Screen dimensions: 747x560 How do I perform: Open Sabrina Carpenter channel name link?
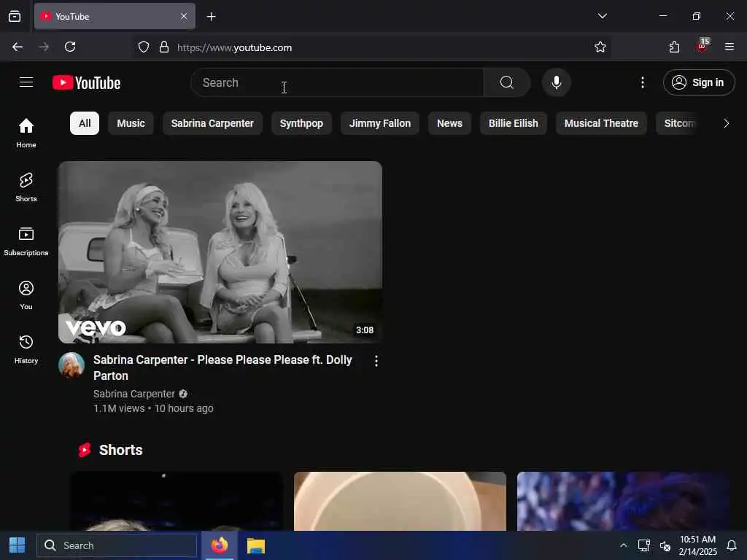pos(134,394)
